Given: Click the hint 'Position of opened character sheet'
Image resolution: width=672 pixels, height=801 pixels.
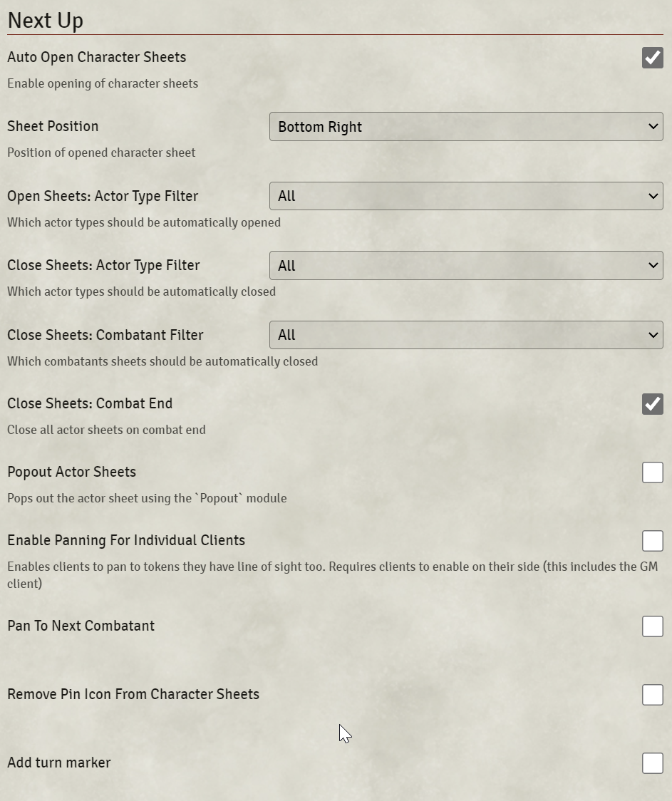Looking at the screenshot, I should tap(101, 153).
